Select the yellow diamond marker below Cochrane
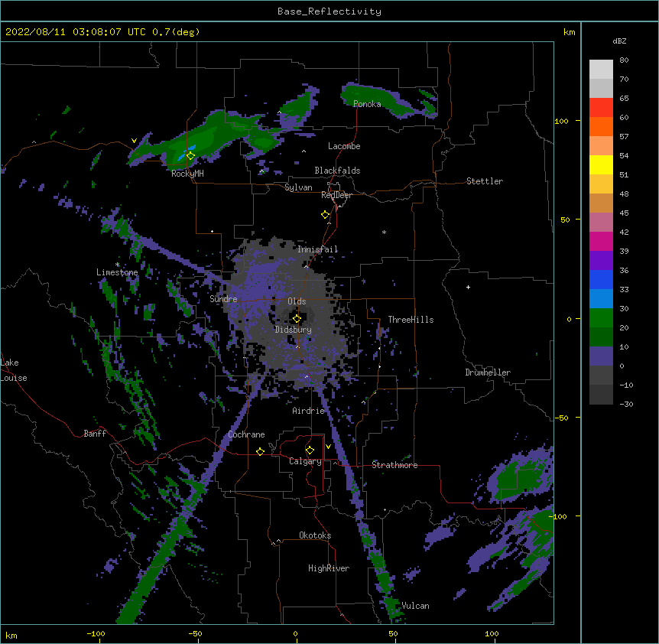 pos(260,451)
